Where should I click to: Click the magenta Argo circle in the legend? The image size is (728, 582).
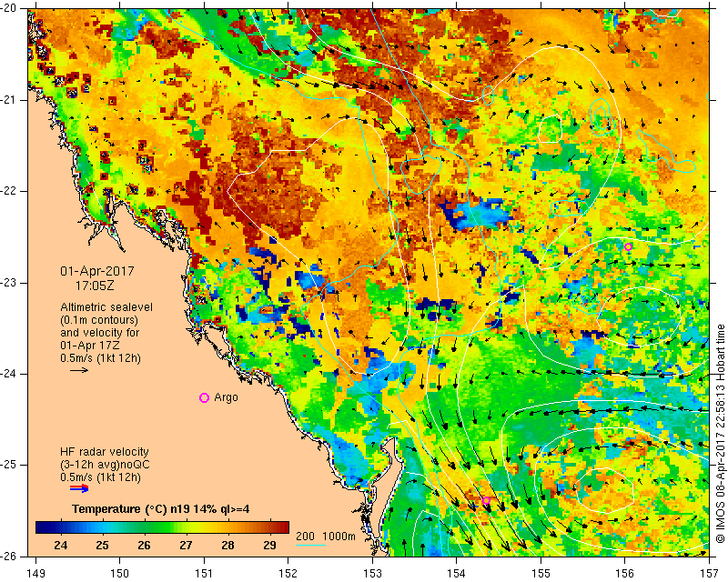tap(204, 397)
